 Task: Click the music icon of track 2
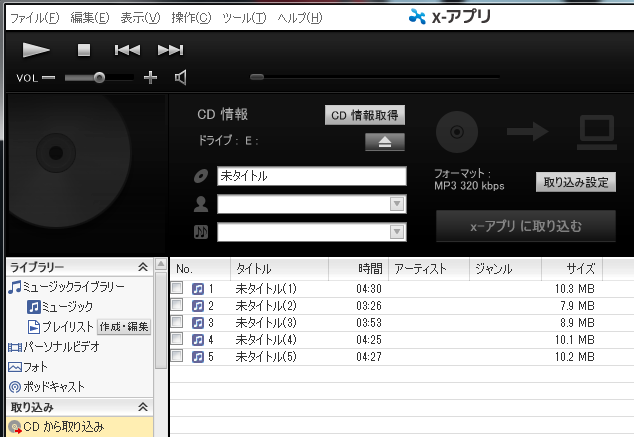198,306
